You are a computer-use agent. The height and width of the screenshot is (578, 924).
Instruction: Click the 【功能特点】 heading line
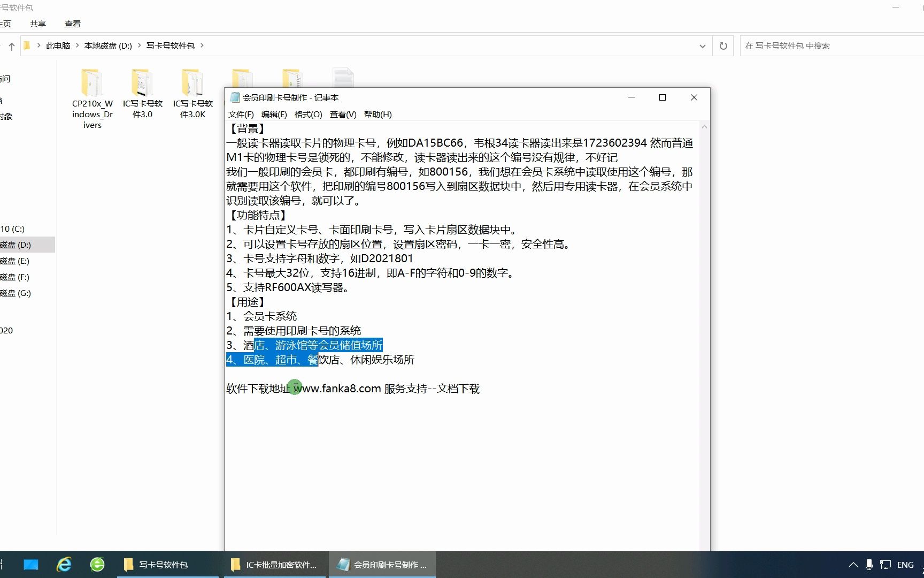258,215
